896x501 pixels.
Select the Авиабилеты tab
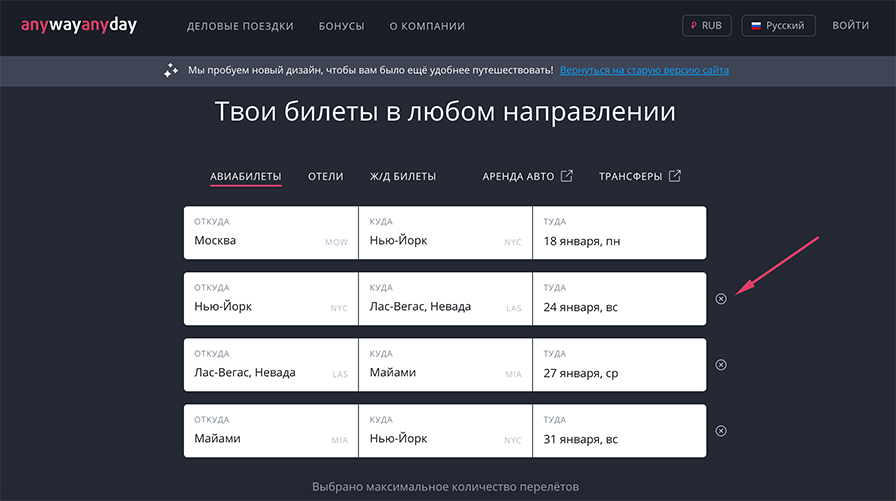click(246, 177)
